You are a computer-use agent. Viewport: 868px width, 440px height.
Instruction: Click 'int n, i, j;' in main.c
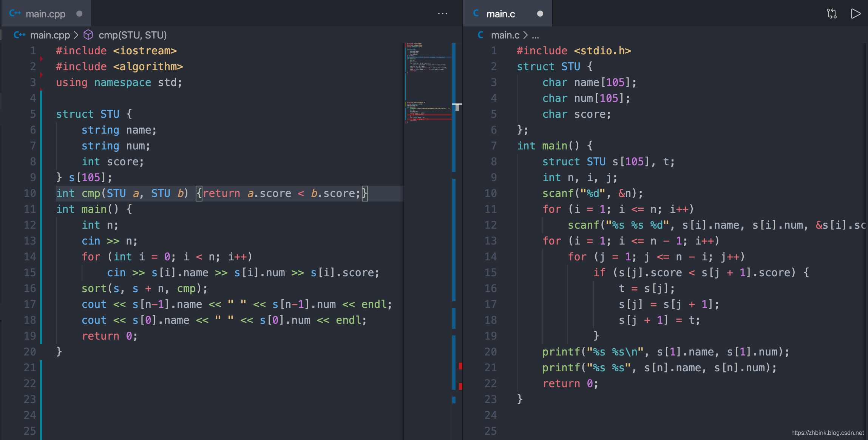[580, 177]
